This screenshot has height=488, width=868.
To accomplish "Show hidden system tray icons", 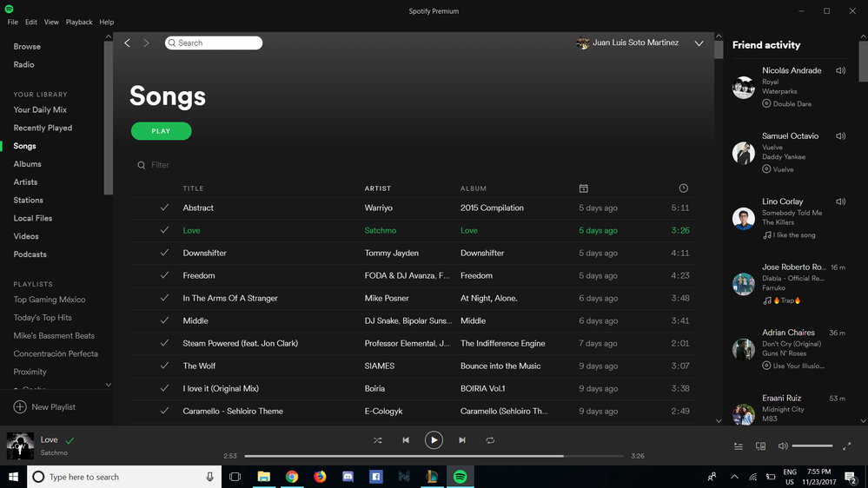I will tap(734, 477).
